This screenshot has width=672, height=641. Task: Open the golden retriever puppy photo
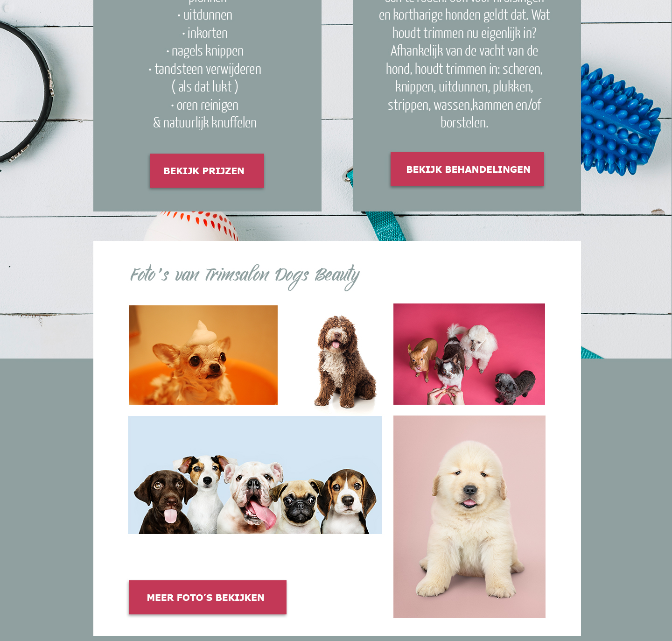point(469,517)
